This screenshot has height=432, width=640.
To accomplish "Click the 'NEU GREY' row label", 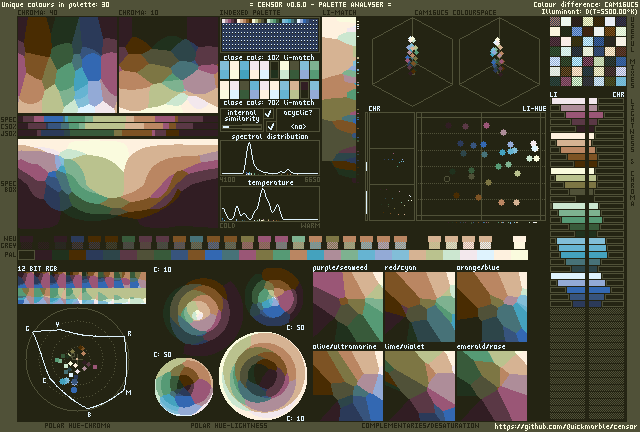I will click(10, 242).
